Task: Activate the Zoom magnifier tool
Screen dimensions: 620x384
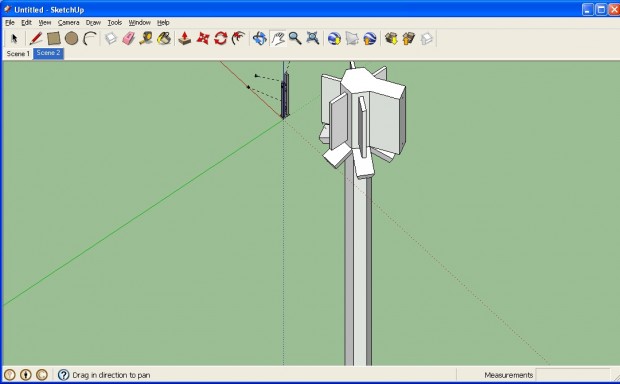Action: point(295,38)
